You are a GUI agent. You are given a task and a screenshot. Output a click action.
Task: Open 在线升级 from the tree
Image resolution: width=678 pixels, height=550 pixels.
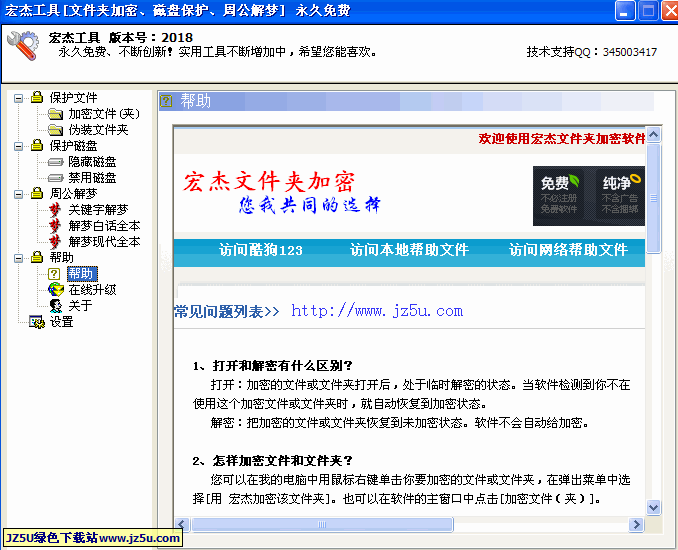coord(92,290)
